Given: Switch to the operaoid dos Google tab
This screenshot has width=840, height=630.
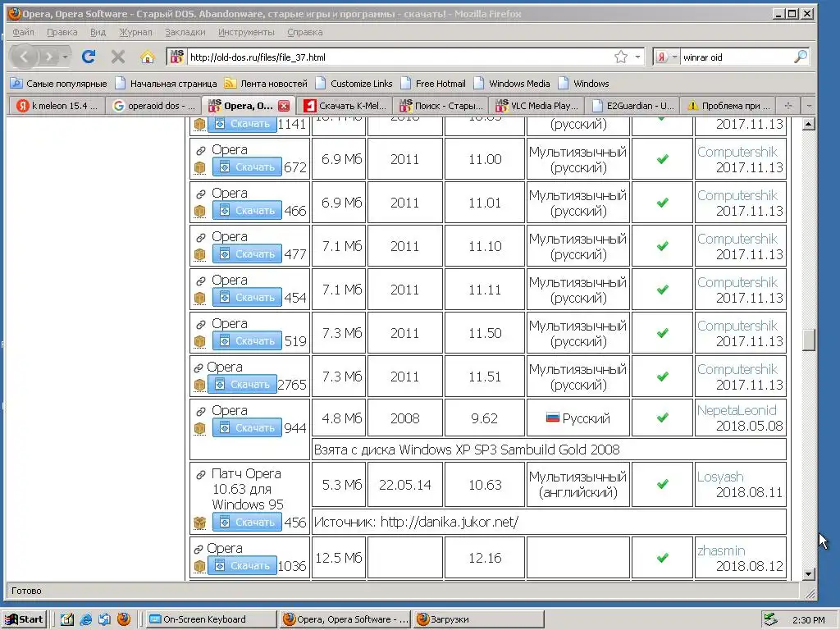Looking at the screenshot, I should tap(153, 106).
